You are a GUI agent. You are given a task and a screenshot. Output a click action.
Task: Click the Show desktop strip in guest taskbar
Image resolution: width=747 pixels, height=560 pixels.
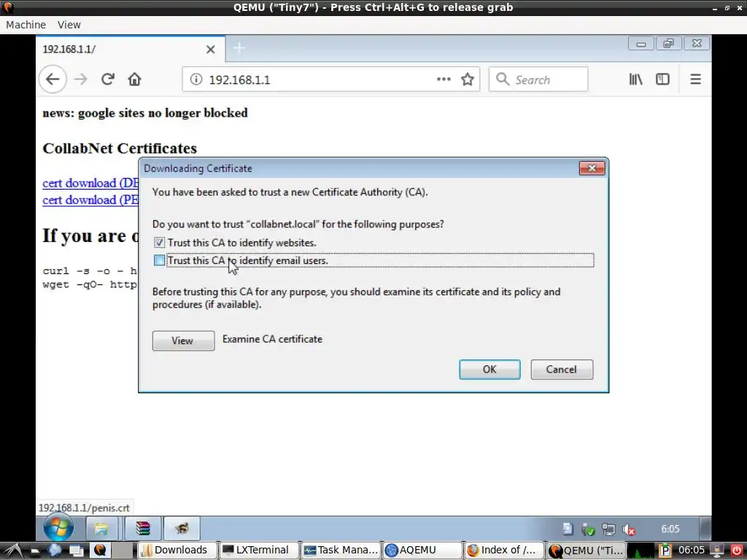click(x=706, y=529)
